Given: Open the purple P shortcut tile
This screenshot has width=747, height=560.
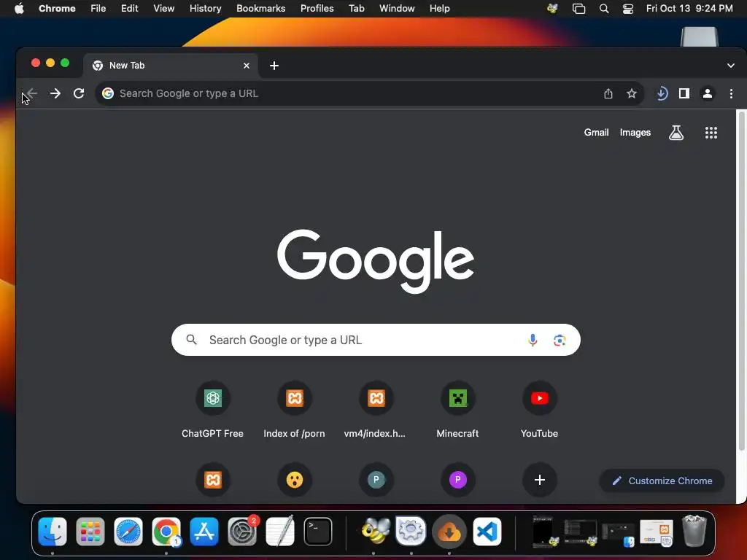Looking at the screenshot, I should 458,480.
